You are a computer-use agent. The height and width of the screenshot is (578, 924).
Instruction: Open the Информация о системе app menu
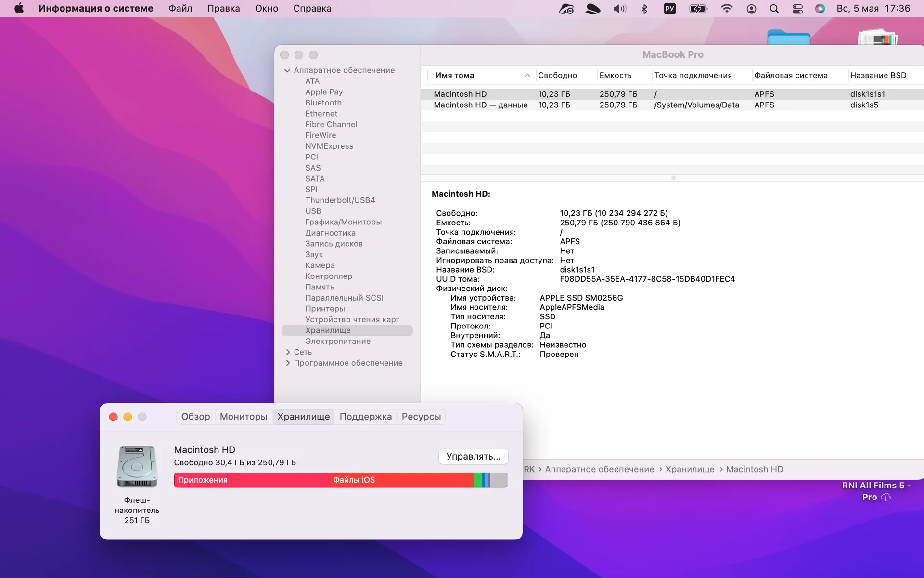point(96,9)
